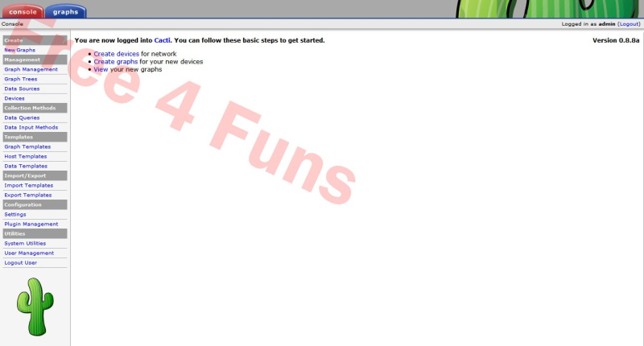Navigate to Data Input Methods

(31, 127)
